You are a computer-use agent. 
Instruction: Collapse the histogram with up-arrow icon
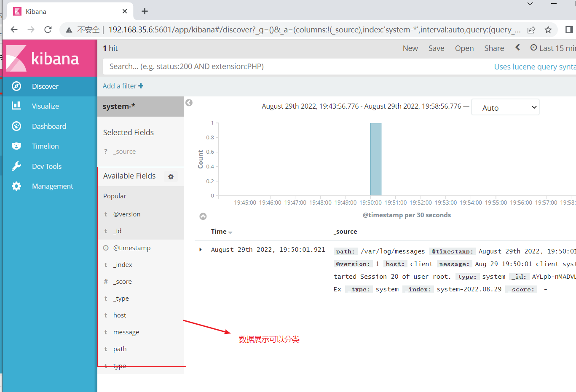click(x=203, y=216)
